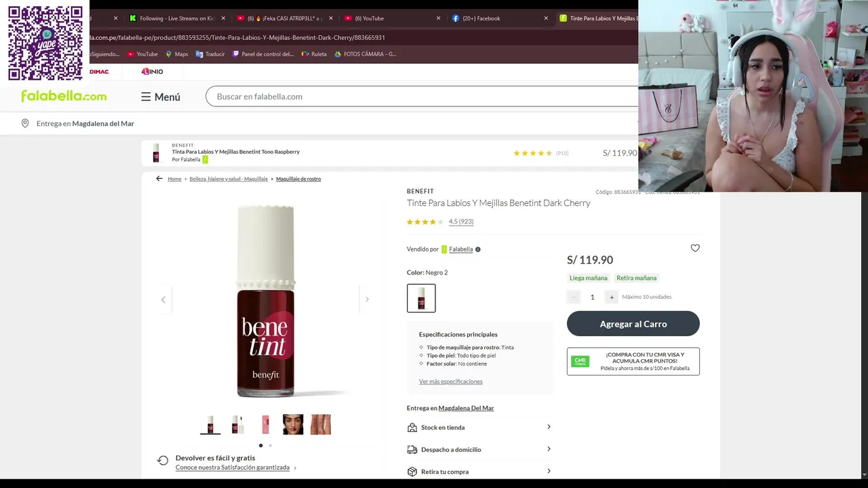Close the Kick Following Live Streams tab
868x488 pixels.
coord(223,18)
